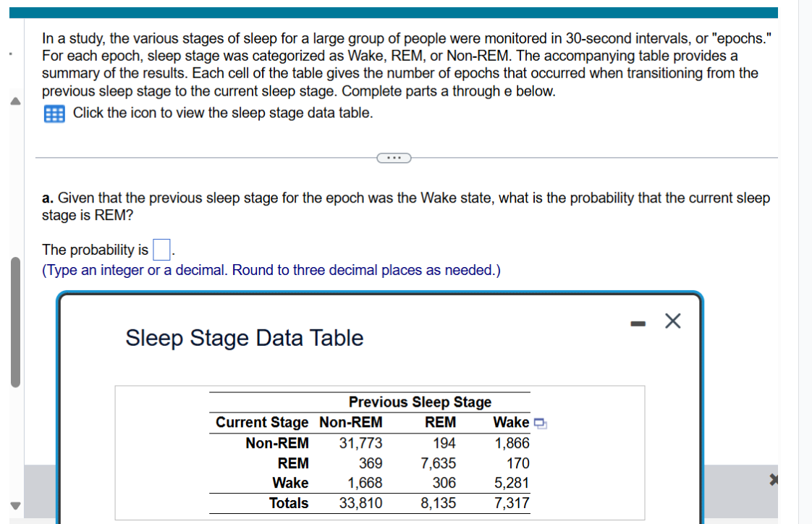The width and height of the screenshot is (812, 524).
Task: Click the Non-REM column header
Action: 350,422
